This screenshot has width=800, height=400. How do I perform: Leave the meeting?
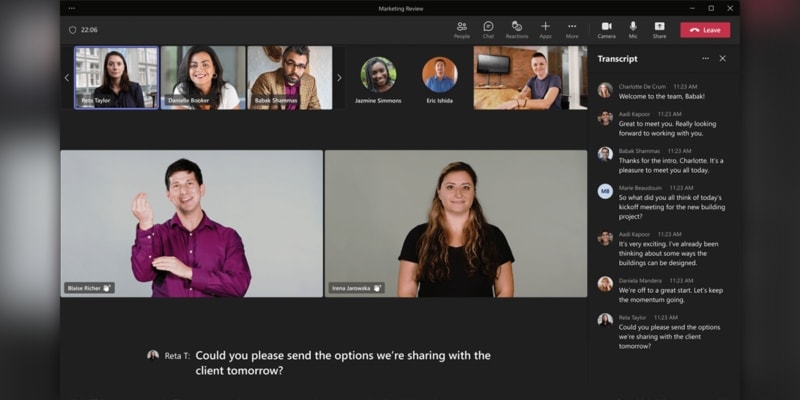[x=705, y=30]
